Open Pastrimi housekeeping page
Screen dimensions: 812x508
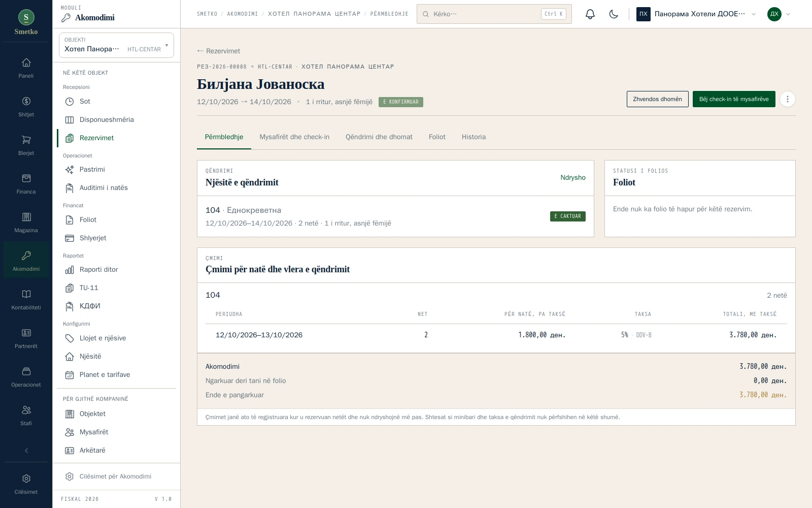(116, 170)
